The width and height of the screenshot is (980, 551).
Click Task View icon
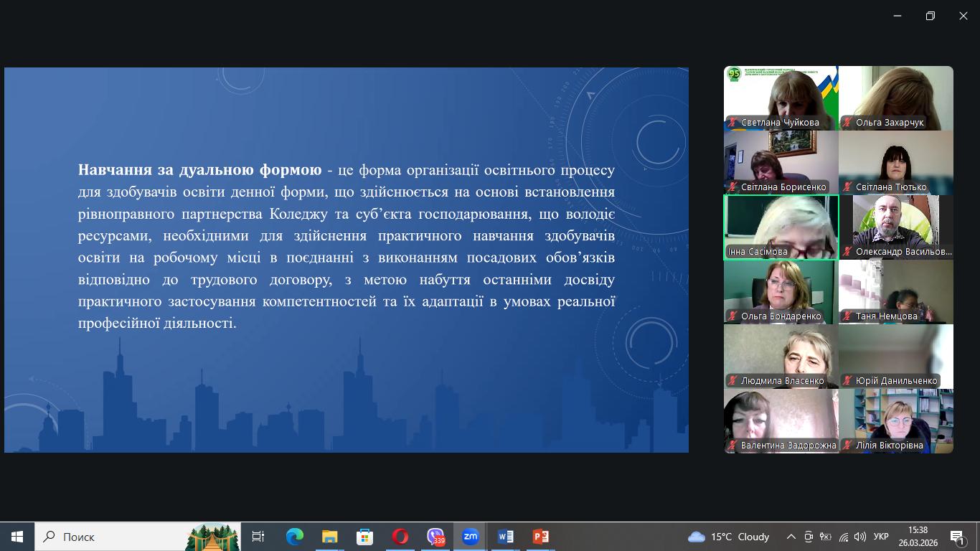258,537
